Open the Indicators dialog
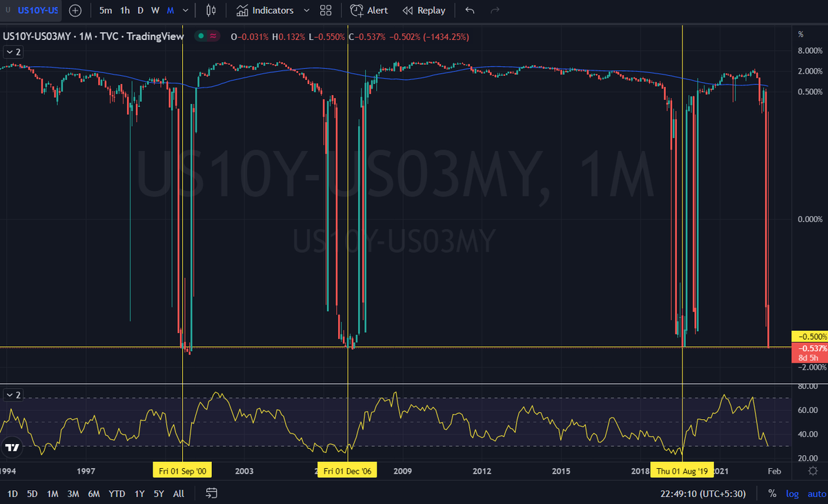Image resolution: width=828 pixels, height=504 pixels. click(265, 10)
